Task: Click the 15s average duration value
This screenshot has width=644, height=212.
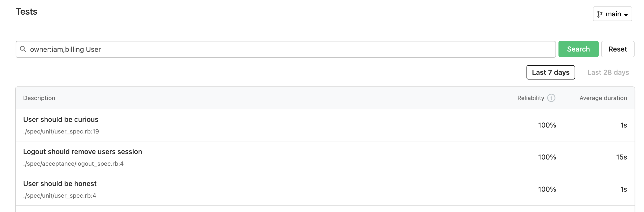Action: (x=621, y=157)
